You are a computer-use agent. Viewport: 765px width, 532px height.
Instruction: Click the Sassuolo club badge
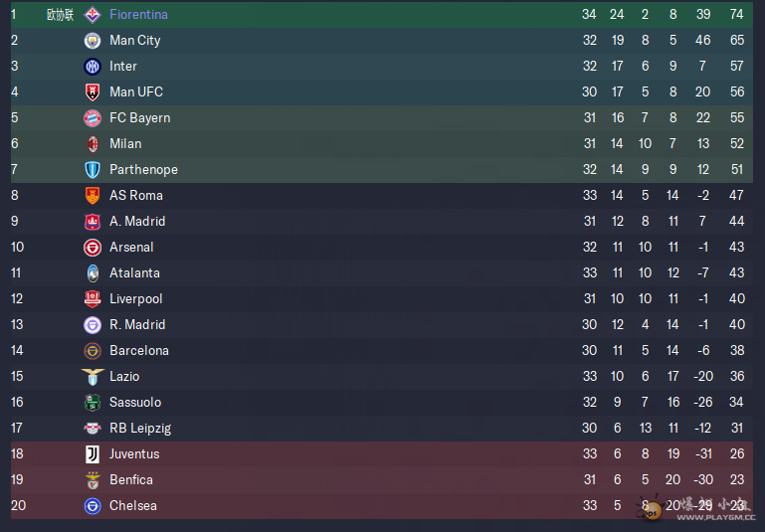pos(93,403)
